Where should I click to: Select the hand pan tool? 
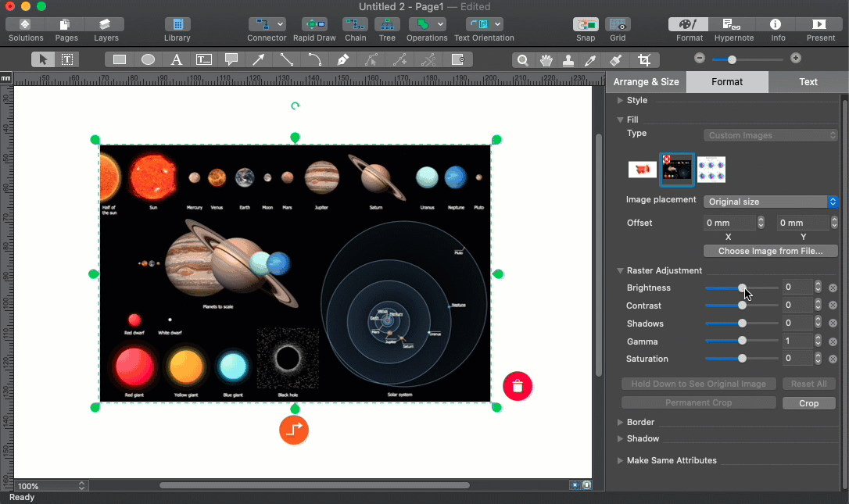tap(546, 60)
